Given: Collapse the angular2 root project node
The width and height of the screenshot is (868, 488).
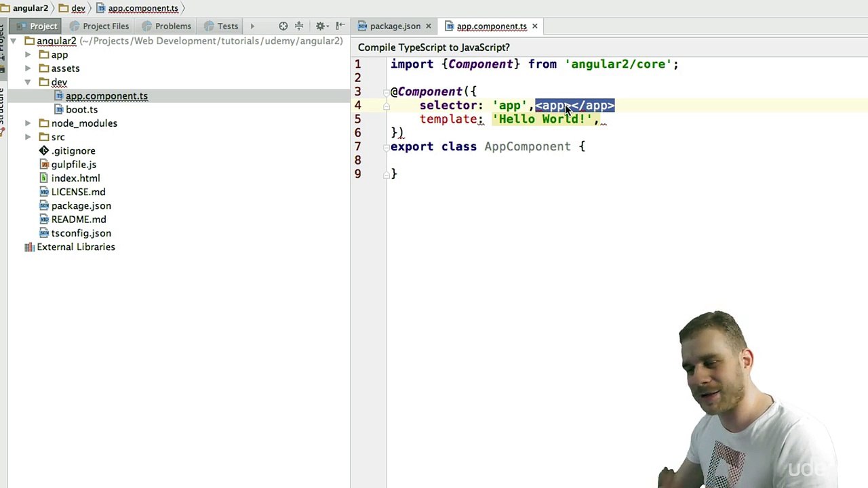Looking at the screenshot, I should (14, 41).
